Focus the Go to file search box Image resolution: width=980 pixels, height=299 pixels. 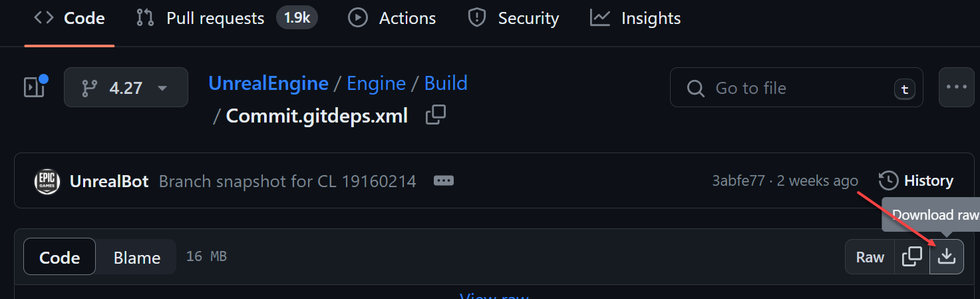[x=796, y=87]
